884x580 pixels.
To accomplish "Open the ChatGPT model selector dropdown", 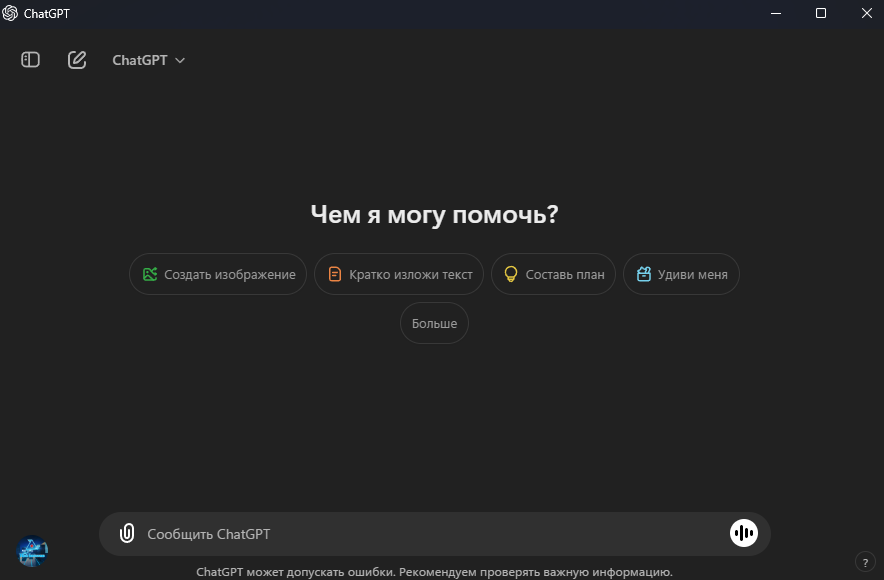I will (x=148, y=60).
